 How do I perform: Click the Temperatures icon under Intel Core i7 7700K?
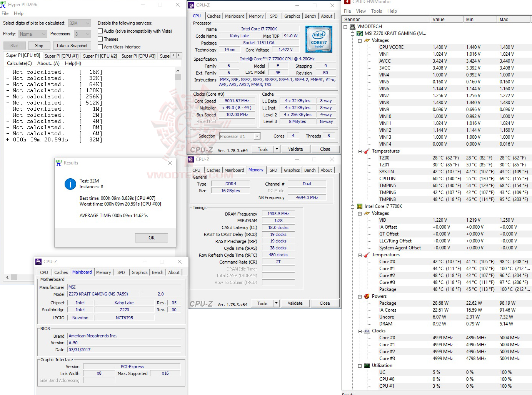pos(366,254)
